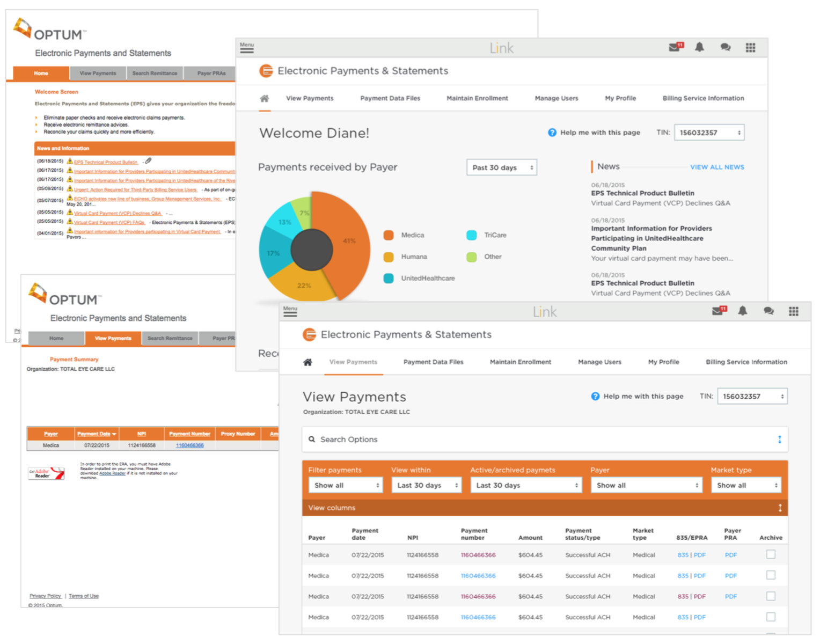This screenshot has height=644, width=820.
Task: Open Market type Show all dropdown
Action: (746, 485)
